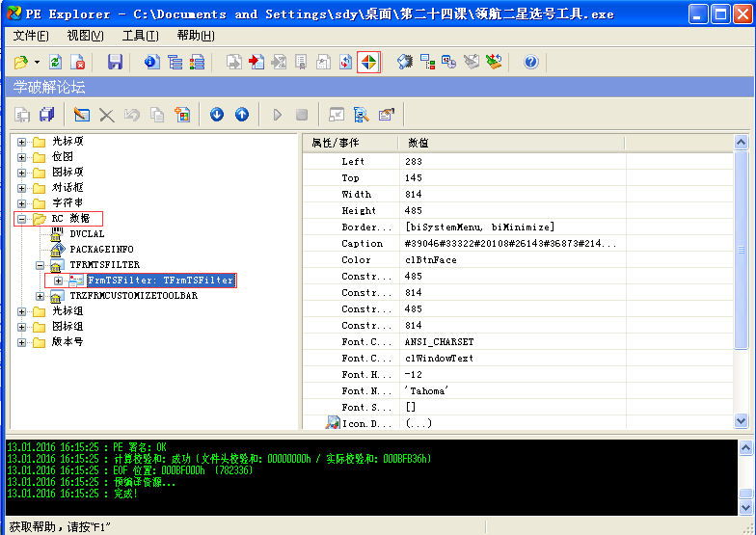Image resolution: width=756 pixels, height=535 pixels.
Task: Click the dependency scanner tree icon
Action: click(x=427, y=62)
